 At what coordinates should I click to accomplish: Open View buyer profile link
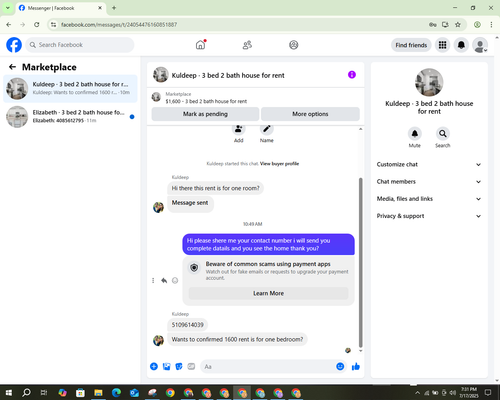[279, 164]
